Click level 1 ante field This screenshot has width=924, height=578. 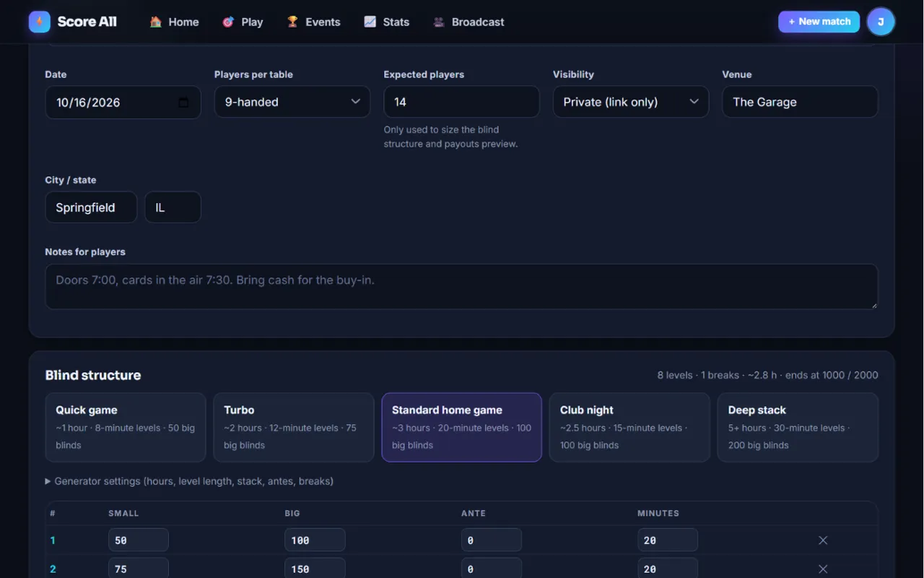pyautogui.click(x=492, y=540)
